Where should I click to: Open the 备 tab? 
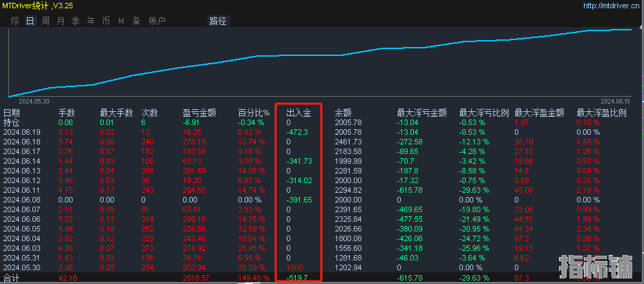[136, 21]
